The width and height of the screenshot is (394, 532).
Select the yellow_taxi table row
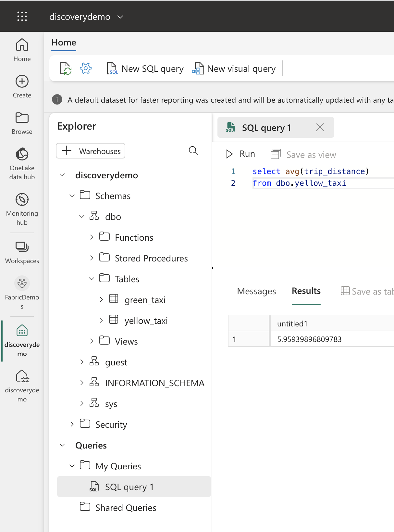(134, 321)
